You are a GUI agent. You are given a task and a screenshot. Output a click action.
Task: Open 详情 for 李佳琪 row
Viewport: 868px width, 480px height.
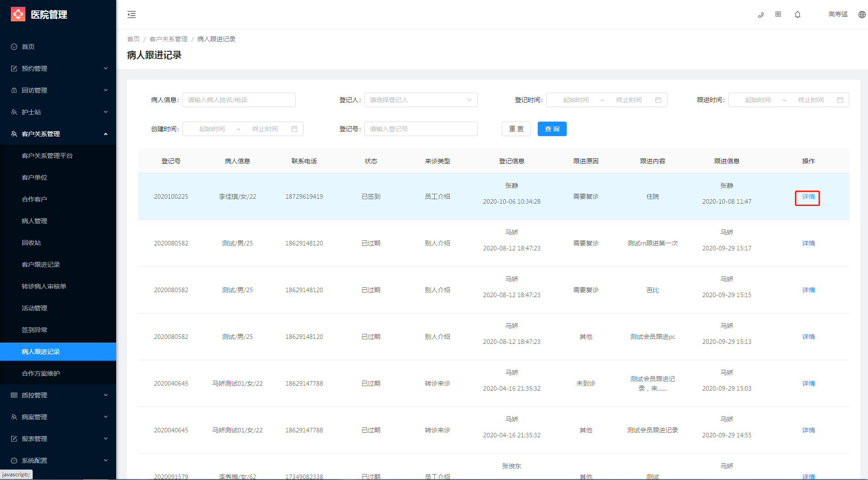pos(808,196)
